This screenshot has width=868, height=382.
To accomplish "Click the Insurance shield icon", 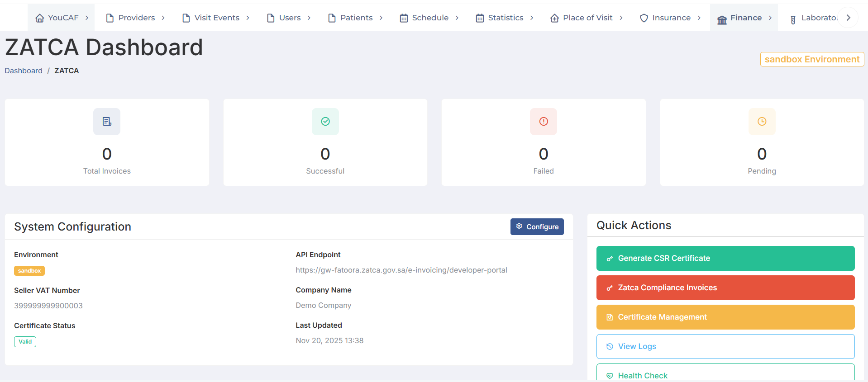I will tap(644, 18).
